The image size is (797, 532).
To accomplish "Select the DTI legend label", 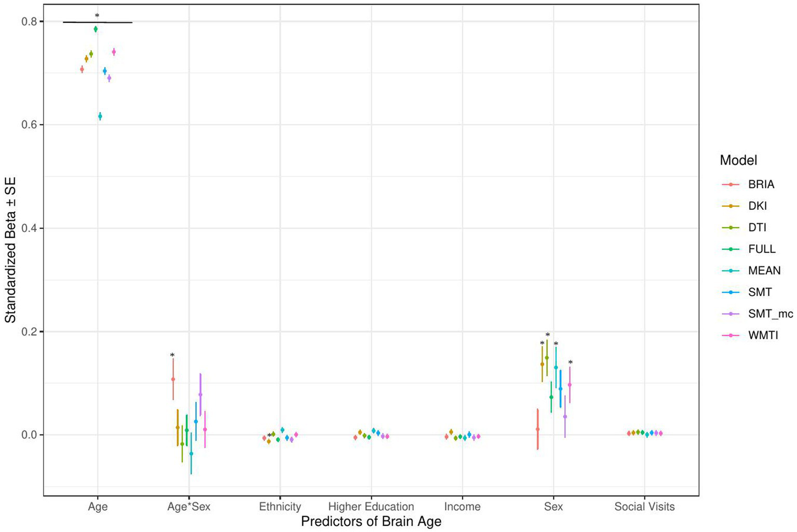I will (x=757, y=227).
